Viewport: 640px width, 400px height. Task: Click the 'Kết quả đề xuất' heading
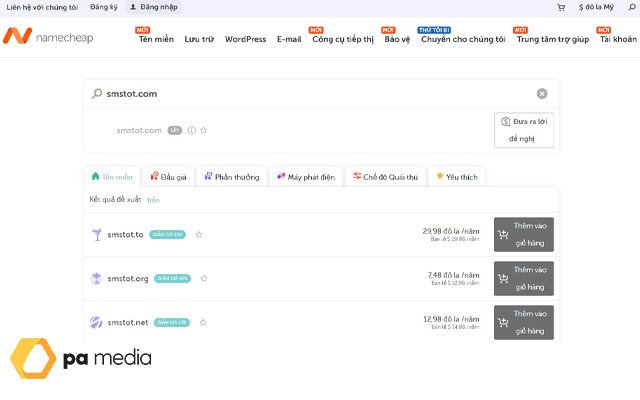pyautogui.click(x=115, y=199)
